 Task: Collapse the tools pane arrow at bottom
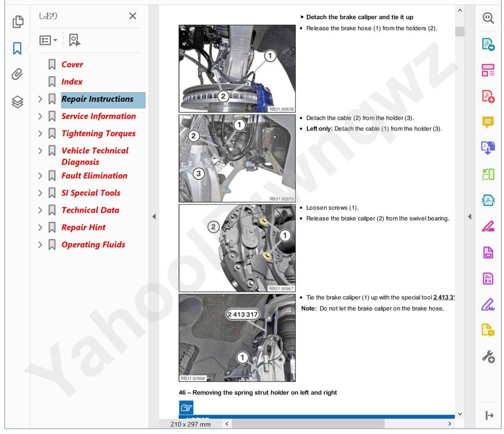click(489, 416)
